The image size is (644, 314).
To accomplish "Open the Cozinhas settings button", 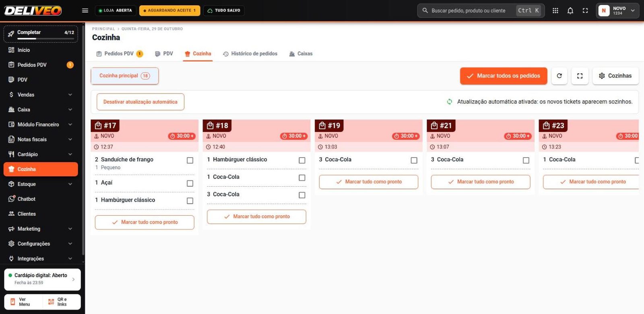I will (615, 76).
